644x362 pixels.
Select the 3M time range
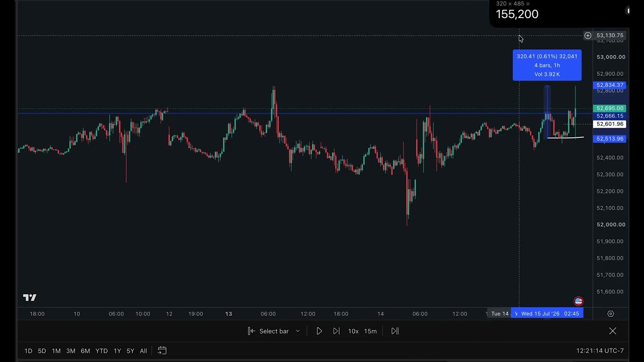[x=70, y=351]
